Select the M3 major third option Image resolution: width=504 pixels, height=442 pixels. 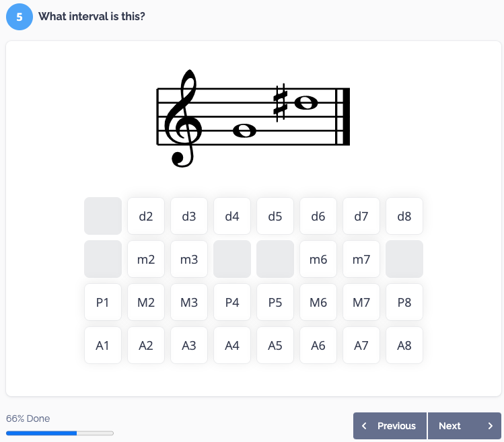click(x=189, y=302)
